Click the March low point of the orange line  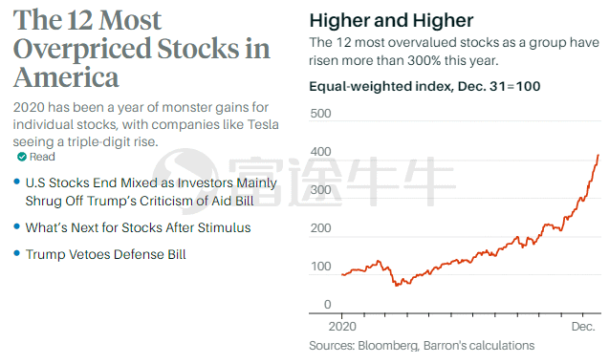[397, 286]
